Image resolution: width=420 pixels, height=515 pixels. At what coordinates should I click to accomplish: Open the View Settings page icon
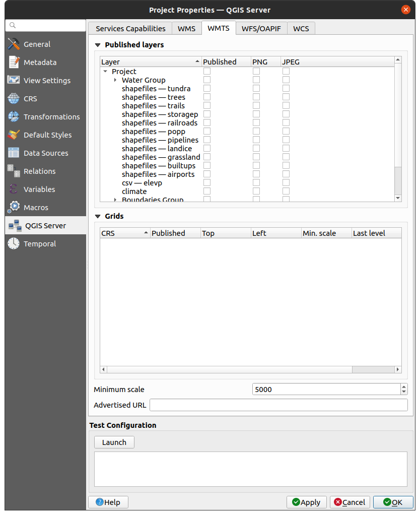click(14, 81)
